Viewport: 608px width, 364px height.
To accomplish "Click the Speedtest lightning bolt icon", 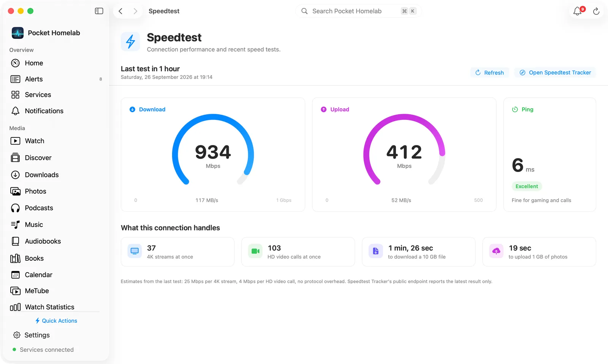I will pyautogui.click(x=130, y=41).
